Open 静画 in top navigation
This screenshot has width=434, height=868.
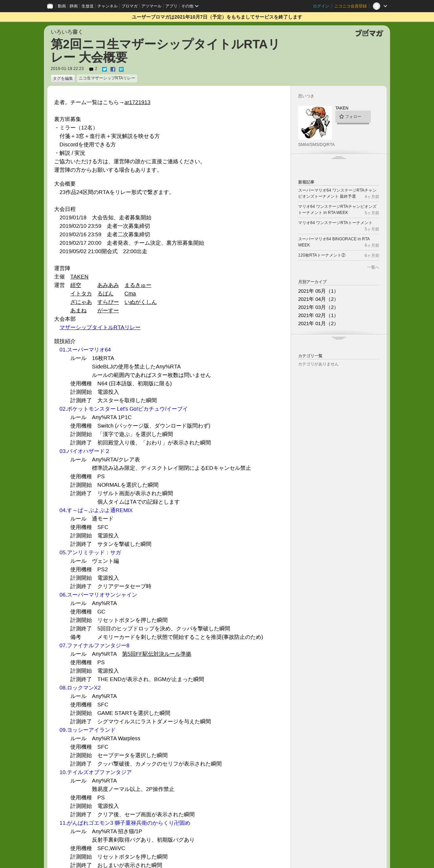coord(73,6)
